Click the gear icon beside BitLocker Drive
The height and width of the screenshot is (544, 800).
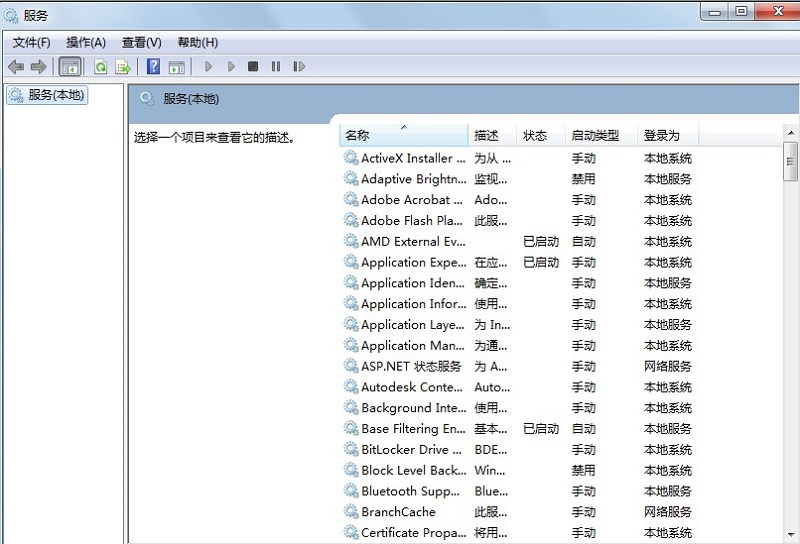(x=351, y=449)
